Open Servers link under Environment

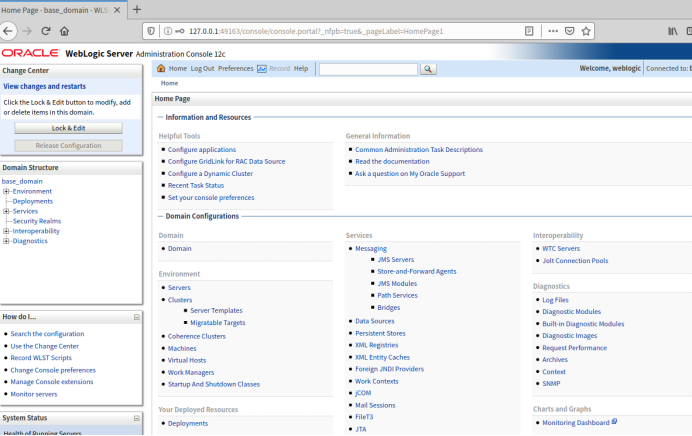tap(179, 288)
